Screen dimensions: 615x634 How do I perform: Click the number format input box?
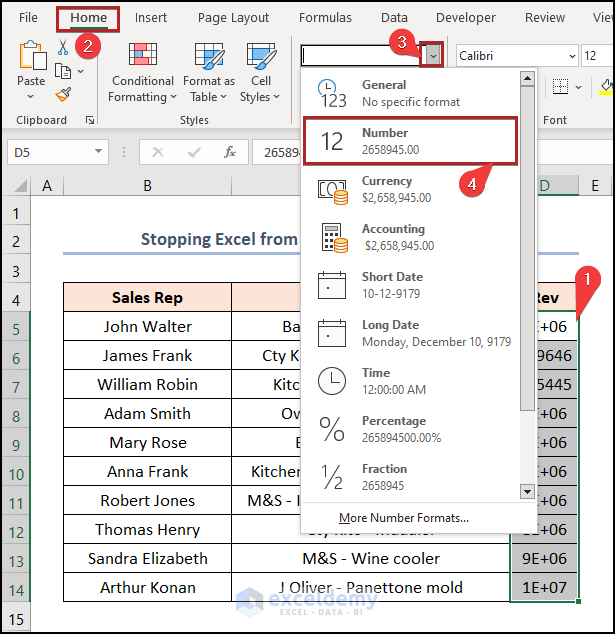click(362, 55)
